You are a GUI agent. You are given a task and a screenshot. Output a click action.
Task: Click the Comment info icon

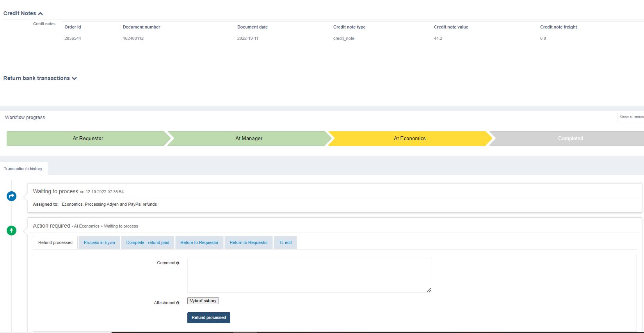[x=178, y=263]
